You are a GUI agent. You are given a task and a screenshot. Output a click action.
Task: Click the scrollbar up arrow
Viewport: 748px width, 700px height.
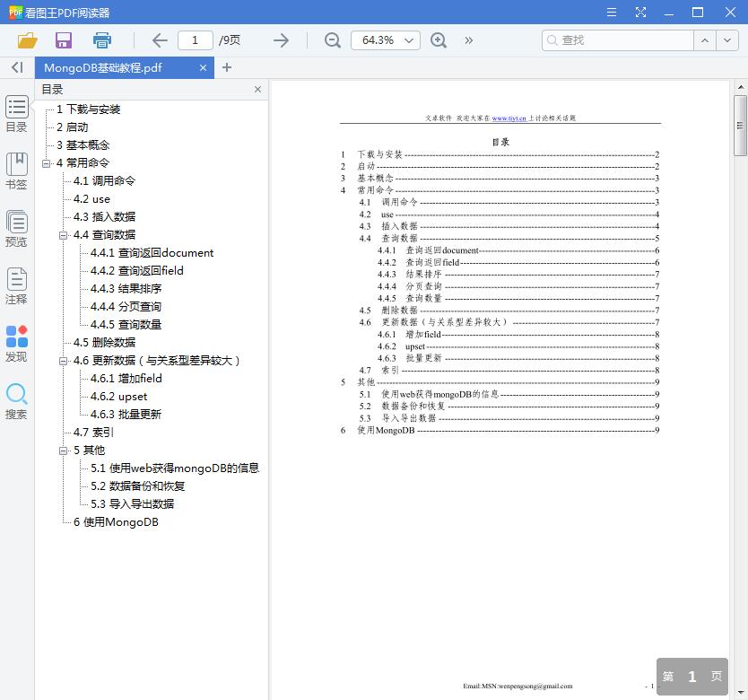tap(740, 87)
